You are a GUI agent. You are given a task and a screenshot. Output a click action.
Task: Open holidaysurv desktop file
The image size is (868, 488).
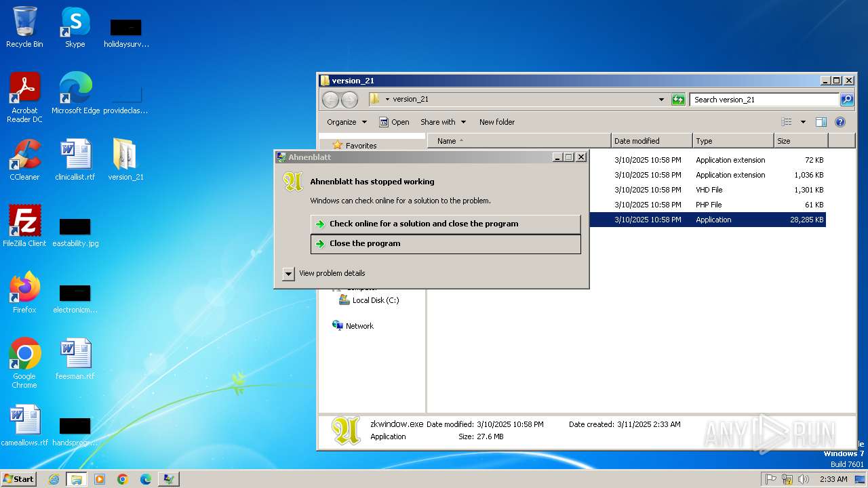(125, 33)
